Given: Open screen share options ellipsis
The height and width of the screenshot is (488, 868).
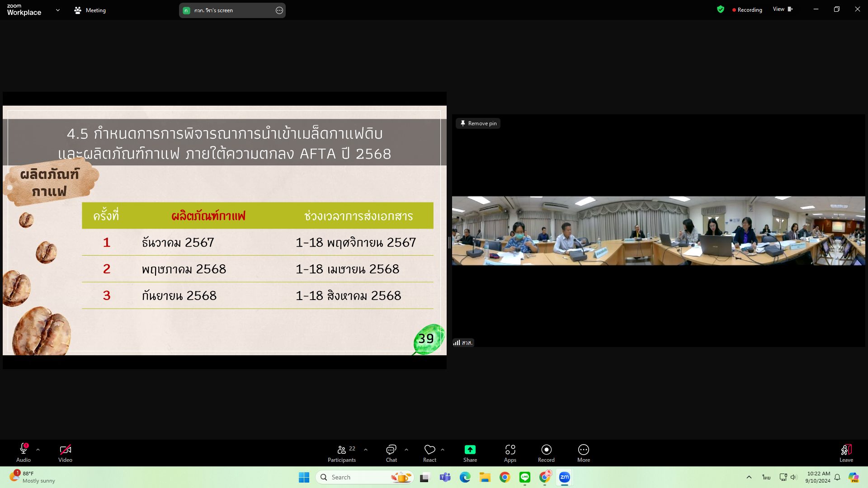Looking at the screenshot, I should (279, 10).
